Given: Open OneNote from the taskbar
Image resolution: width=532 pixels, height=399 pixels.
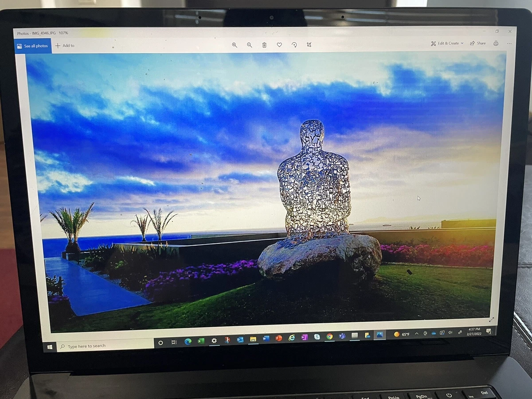Looking at the screenshot, I should coord(304,337).
